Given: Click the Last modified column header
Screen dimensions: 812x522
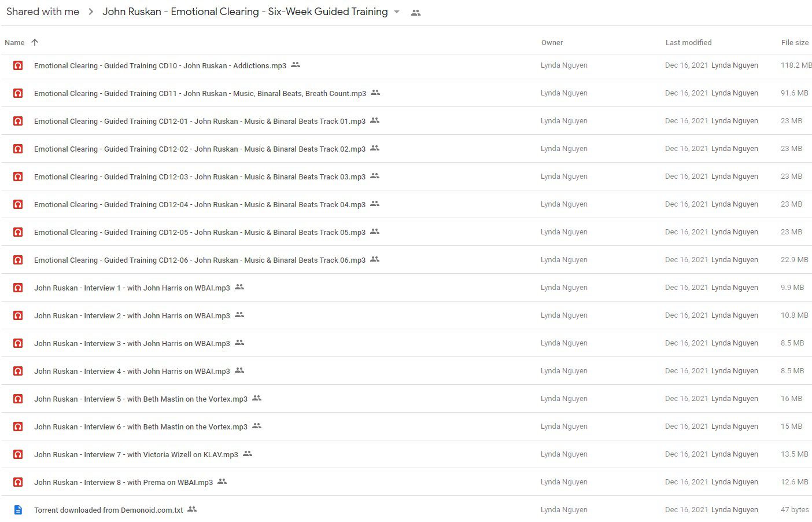Looking at the screenshot, I should pos(688,43).
